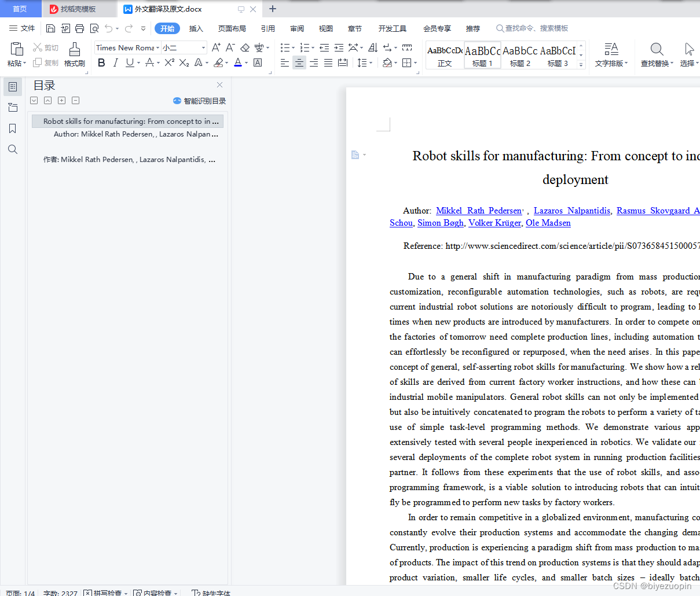The width and height of the screenshot is (700, 596).
Task: Apply subscript X₂ formatting
Action: (184, 62)
